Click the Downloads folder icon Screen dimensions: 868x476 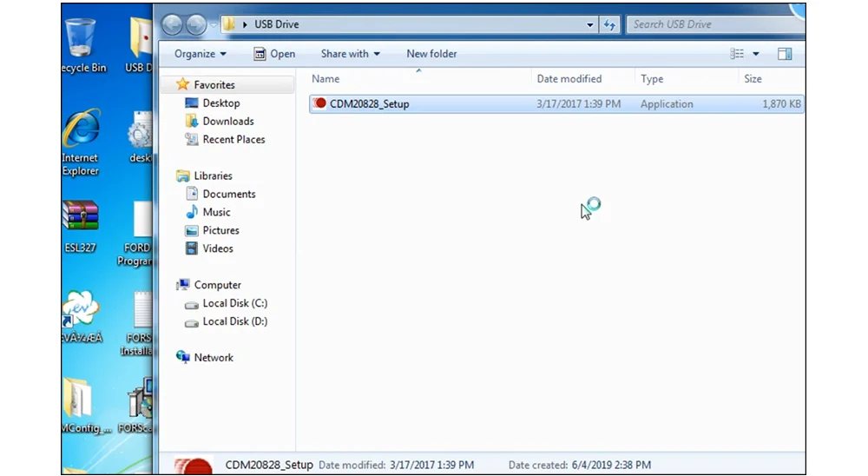[x=192, y=121]
